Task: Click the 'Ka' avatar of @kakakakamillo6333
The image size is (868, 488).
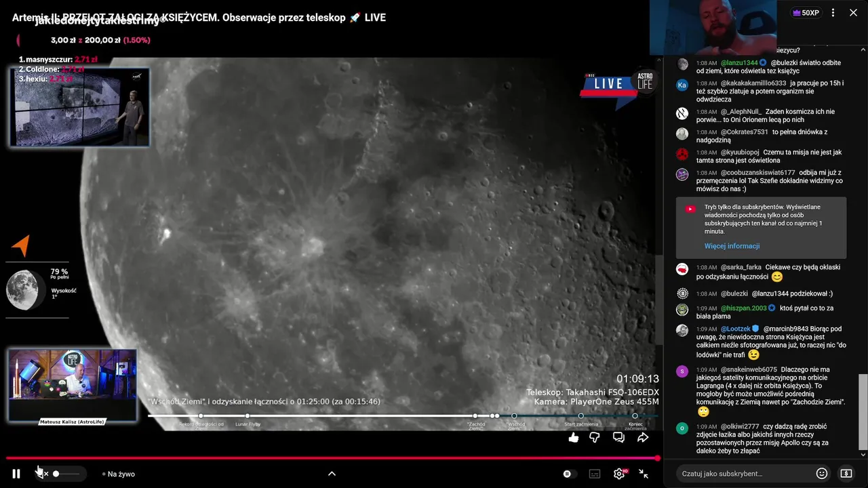Action: coord(682,85)
